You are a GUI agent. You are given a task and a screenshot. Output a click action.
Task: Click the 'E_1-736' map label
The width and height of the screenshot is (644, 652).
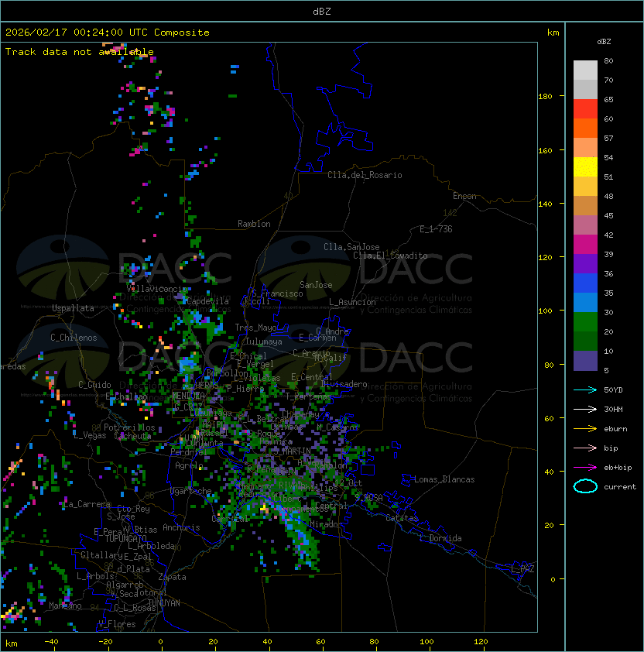436,229
